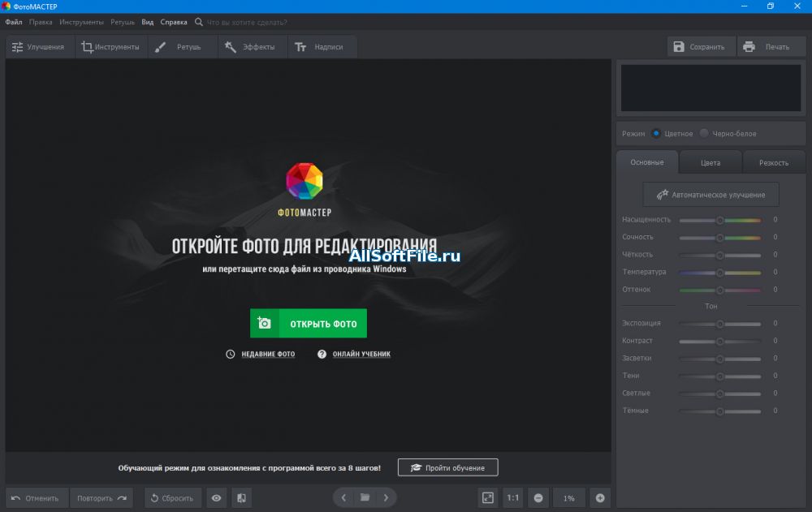
Task: Click the Температура slider handle
Action: (719, 273)
